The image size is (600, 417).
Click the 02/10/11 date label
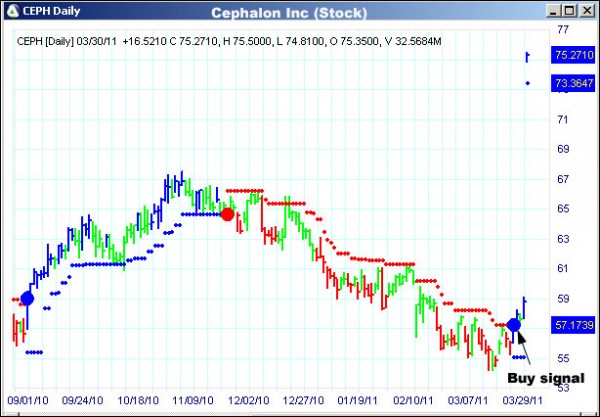click(x=414, y=401)
